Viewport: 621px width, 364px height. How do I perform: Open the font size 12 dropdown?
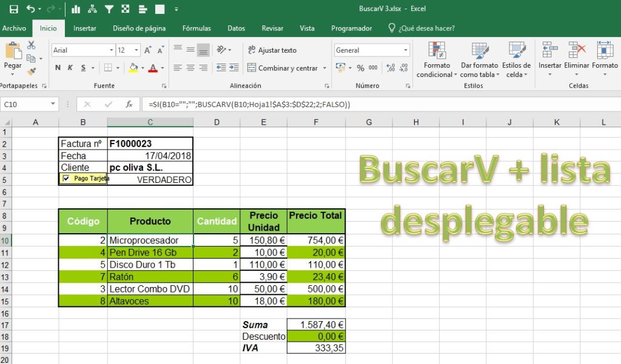[x=136, y=50]
